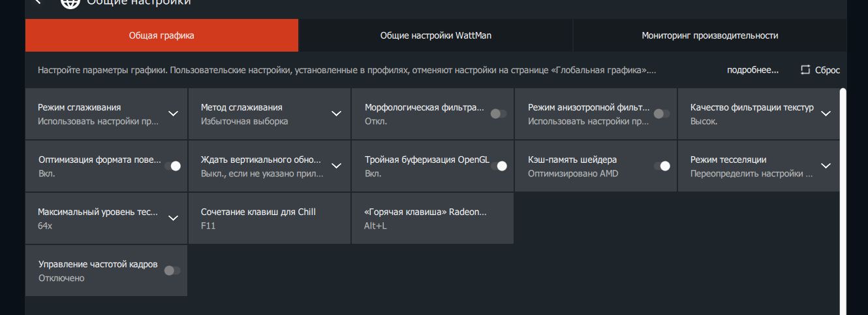
Task: Click the Сброс reset icon
Action: [805, 70]
